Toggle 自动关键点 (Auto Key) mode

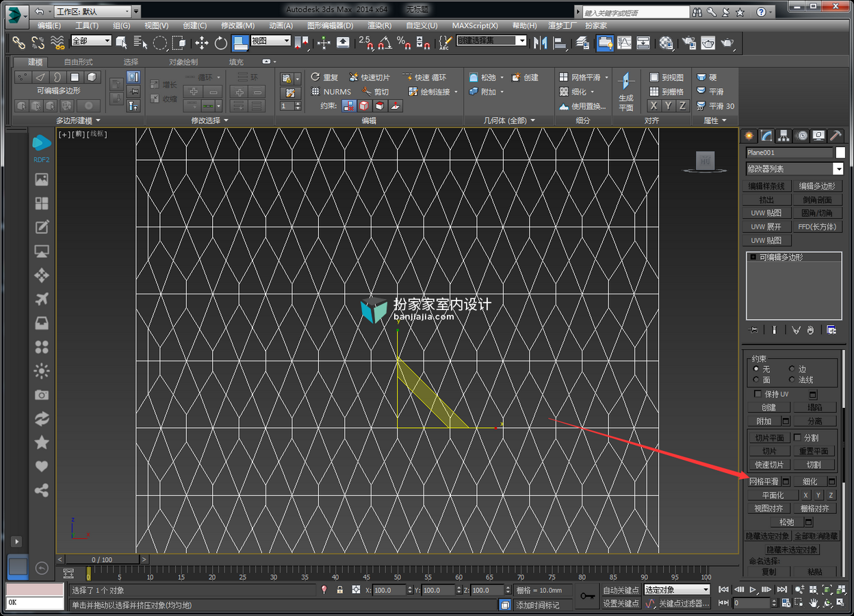click(621, 590)
